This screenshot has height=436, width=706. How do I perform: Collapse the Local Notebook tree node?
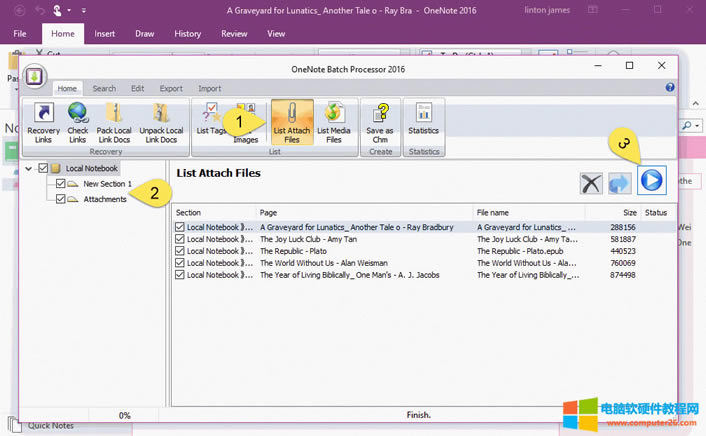click(28, 169)
